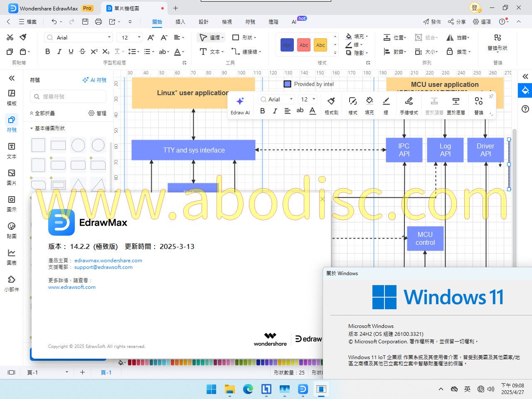Click the 管理 manage gear in symbols panel
The width and height of the screenshot is (532, 399).
click(97, 113)
